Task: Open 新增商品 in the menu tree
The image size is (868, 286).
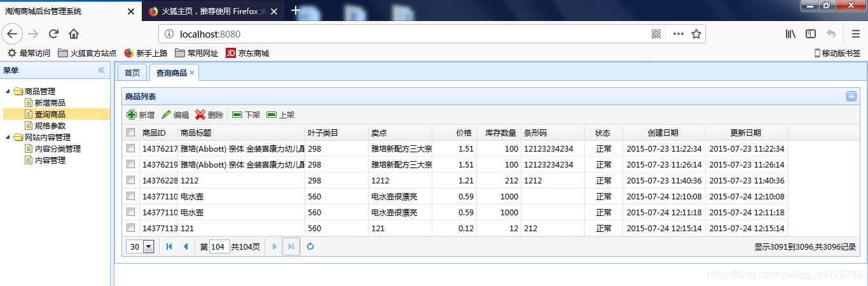Action: tap(50, 103)
